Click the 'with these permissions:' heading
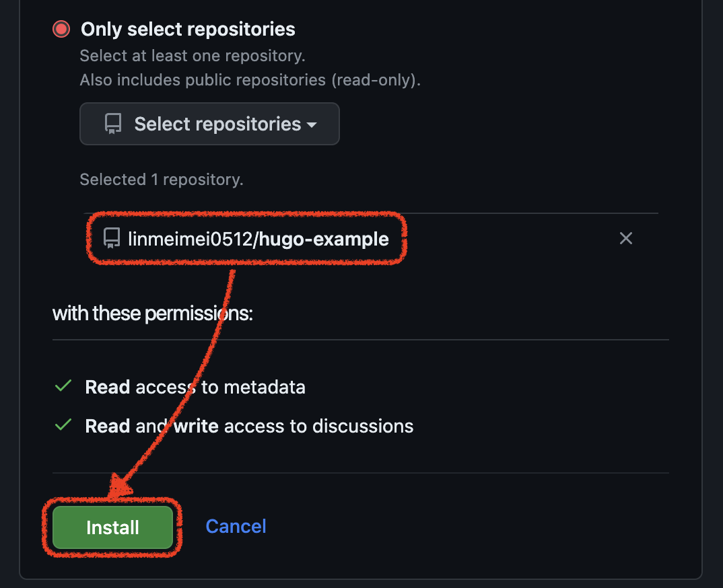 click(153, 314)
